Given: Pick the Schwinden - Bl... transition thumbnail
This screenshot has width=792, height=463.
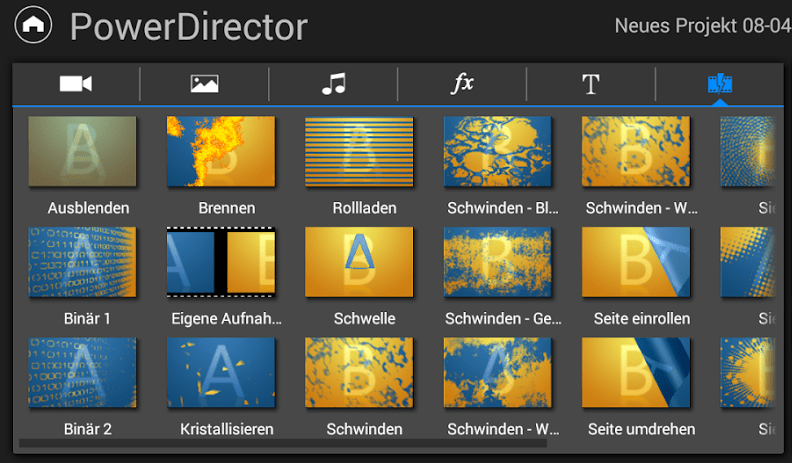Looking at the screenshot, I should (498, 151).
